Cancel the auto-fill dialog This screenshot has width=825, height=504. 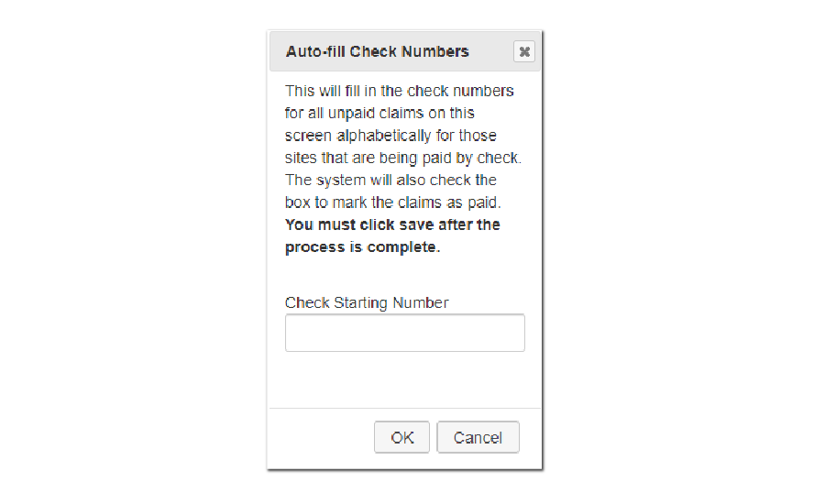(478, 438)
